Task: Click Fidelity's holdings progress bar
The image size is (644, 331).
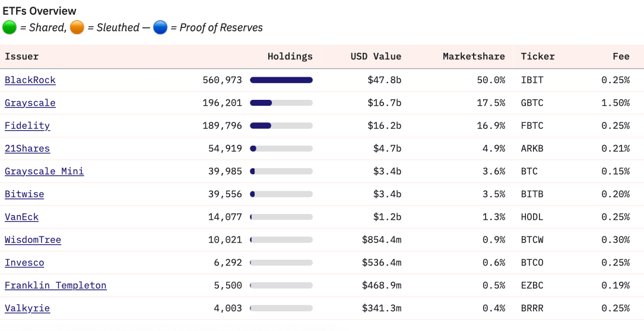Action: pyautogui.click(x=281, y=126)
